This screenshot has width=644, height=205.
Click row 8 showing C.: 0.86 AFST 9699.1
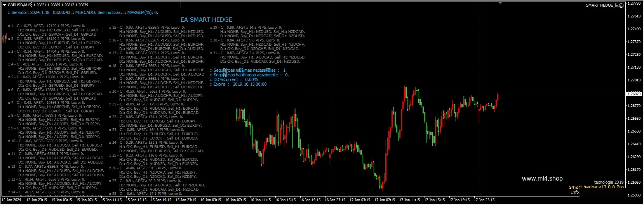(45, 115)
